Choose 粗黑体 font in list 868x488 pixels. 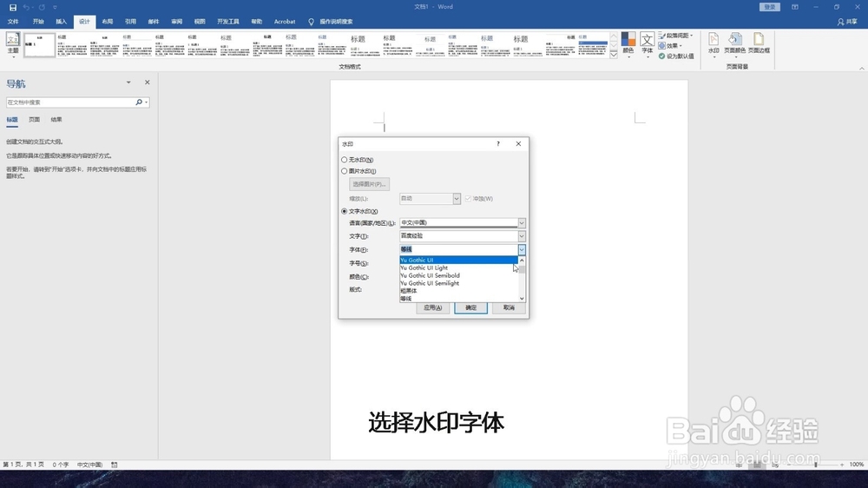[x=458, y=291]
